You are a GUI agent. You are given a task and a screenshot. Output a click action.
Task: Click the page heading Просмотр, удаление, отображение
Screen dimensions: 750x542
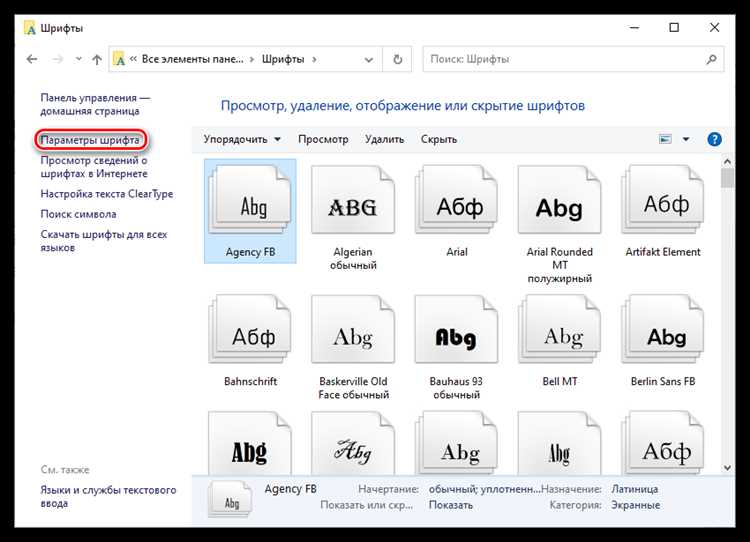pos(403,106)
